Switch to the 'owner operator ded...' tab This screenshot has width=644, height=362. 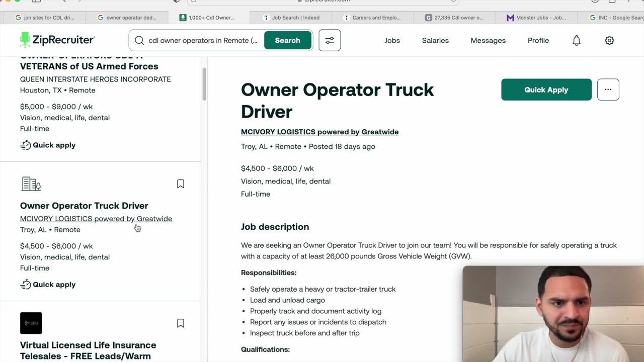click(126, 18)
